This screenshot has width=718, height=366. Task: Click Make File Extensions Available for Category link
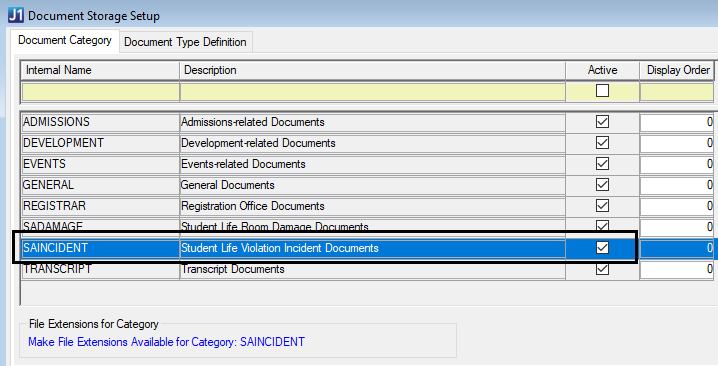[x=166, y=342]
